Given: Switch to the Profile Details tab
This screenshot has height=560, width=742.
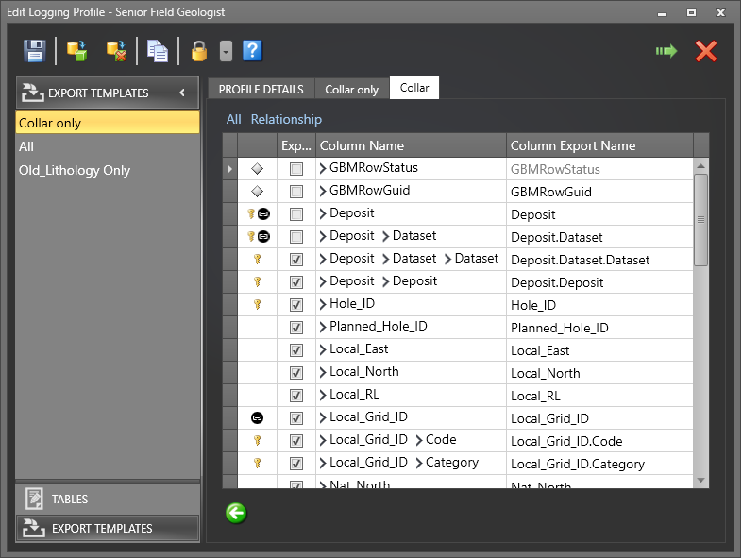Looking at the screenshot, I should coord(261,89).
